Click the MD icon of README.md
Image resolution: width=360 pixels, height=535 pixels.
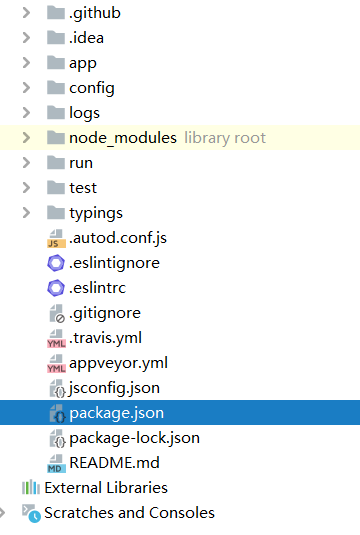click(56, 463)
